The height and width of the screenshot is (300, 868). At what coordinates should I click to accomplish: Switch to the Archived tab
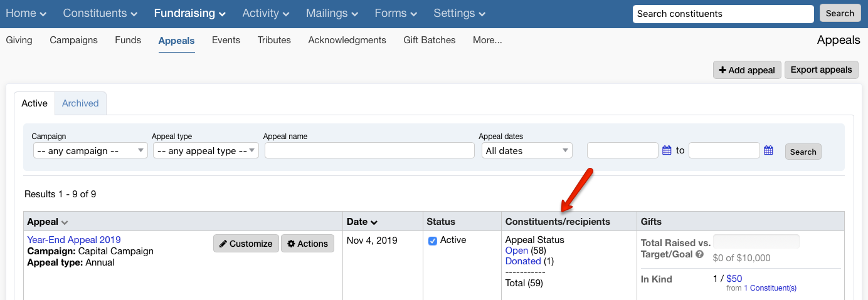point(80,103)
